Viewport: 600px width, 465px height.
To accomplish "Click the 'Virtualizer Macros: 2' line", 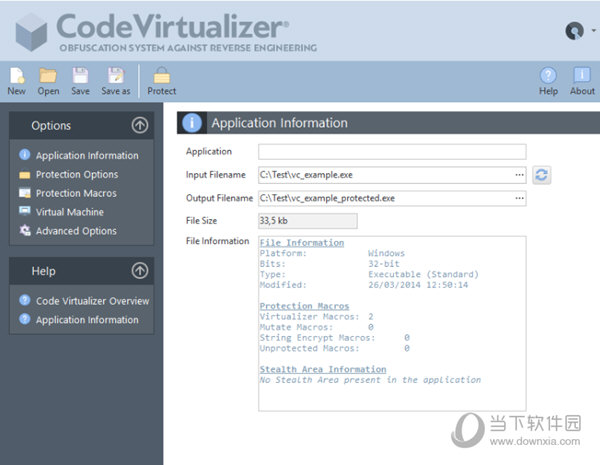I will pyautogui.click(x=316, y=317).
